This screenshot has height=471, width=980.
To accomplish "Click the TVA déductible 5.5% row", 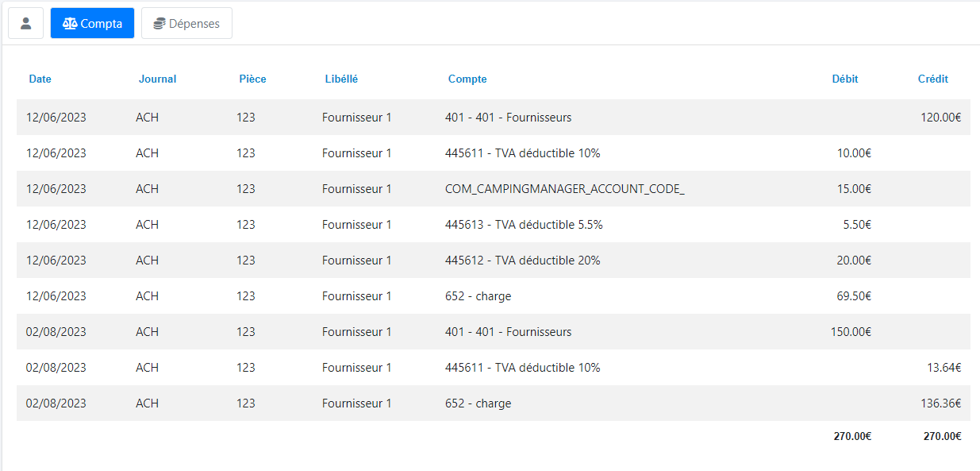I will pos(524,225).
